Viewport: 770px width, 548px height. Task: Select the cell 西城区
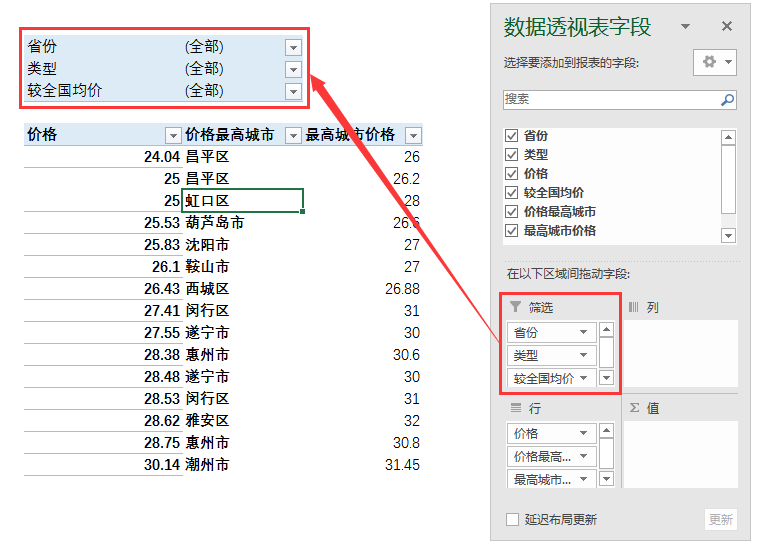tap(243, 289)
